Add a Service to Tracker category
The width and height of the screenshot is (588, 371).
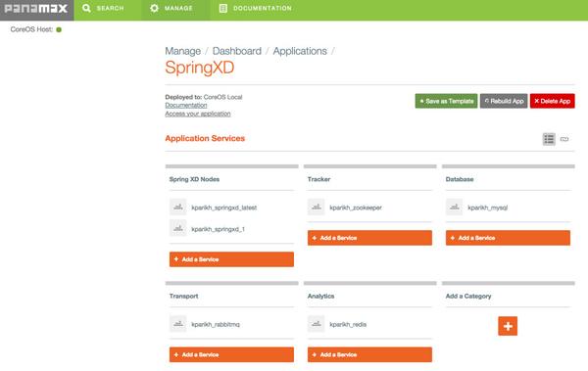369,238
